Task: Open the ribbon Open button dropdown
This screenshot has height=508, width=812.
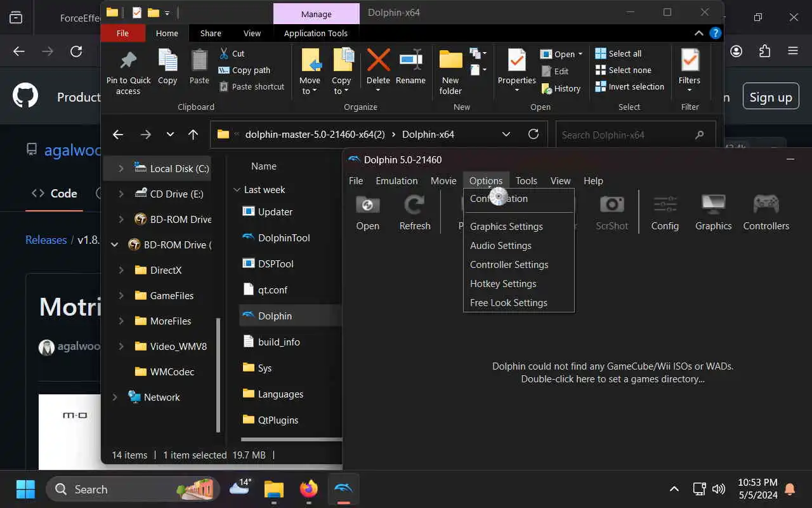Action: pyautogui.click(x=580, y=54)
